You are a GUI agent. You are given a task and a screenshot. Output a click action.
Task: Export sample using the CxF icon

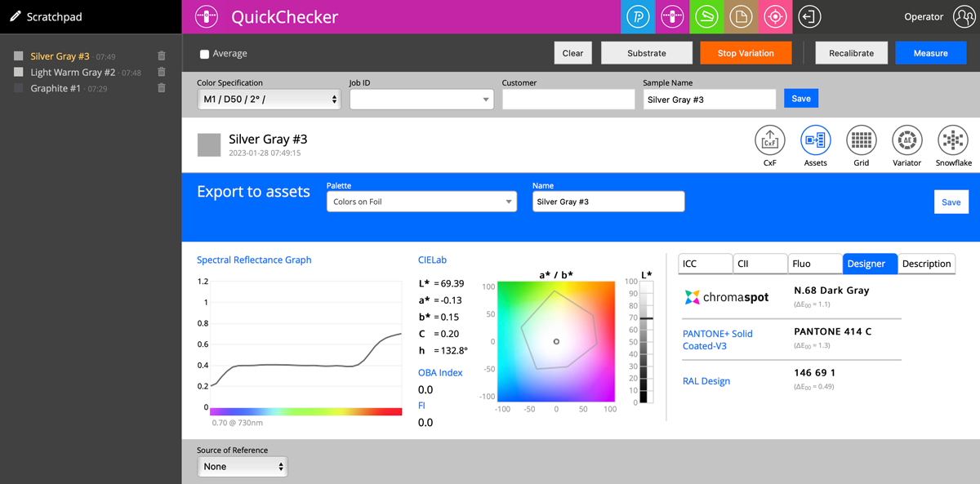769,140
